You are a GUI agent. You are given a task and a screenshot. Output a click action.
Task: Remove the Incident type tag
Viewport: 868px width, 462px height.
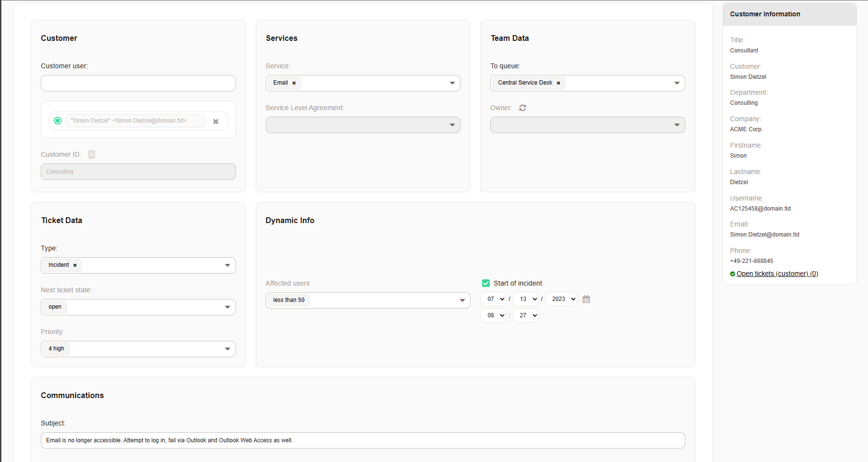pyautogui.click(x=75, y=265)
